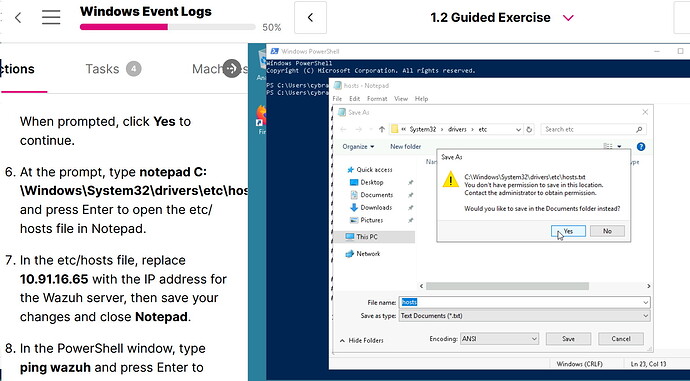Click the Save button in Save As
The width and height of the screenshot is (690, 381).
(x=568, y=339)
